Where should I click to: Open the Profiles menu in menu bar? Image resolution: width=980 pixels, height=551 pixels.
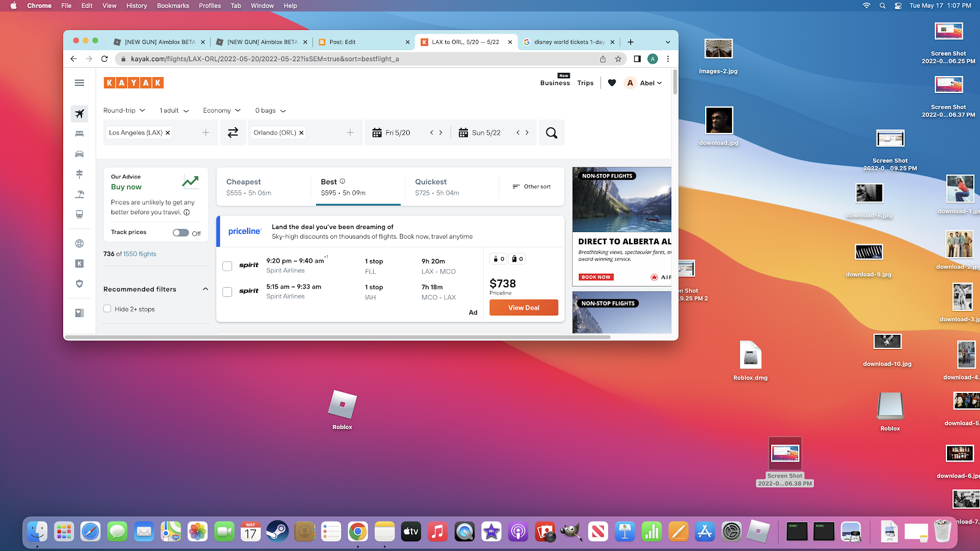(209, 6)
